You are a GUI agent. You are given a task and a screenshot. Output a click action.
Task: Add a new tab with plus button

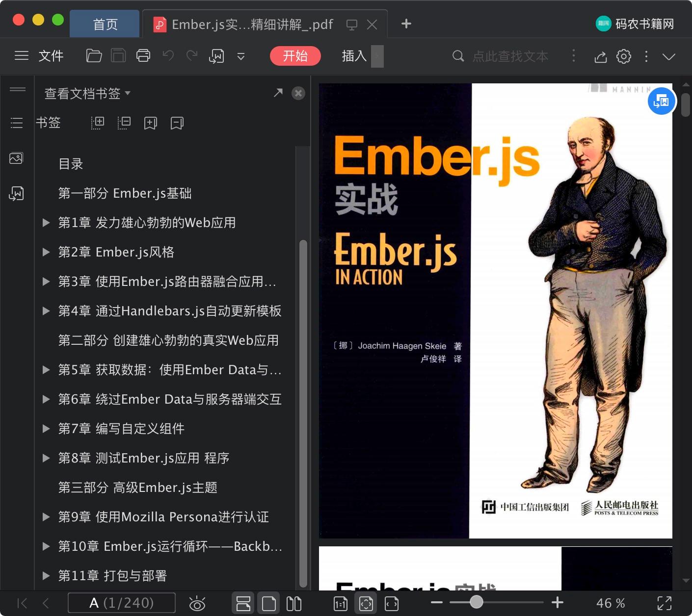(406, 24)
